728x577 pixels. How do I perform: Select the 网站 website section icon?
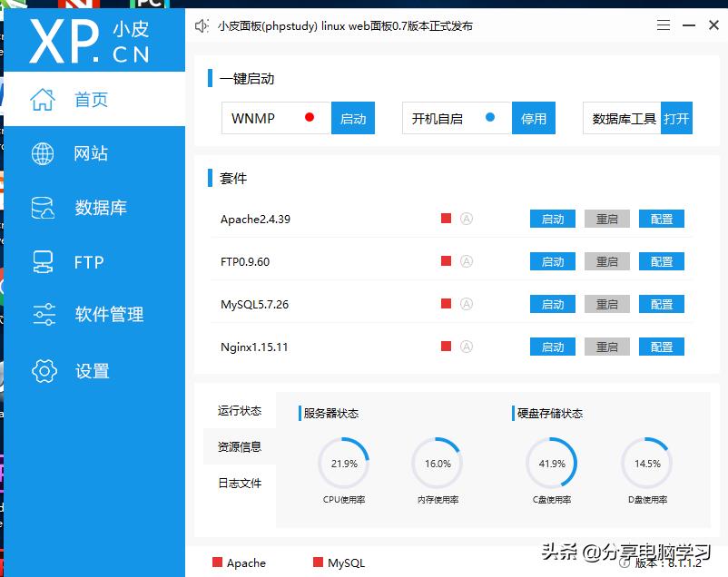44,152
